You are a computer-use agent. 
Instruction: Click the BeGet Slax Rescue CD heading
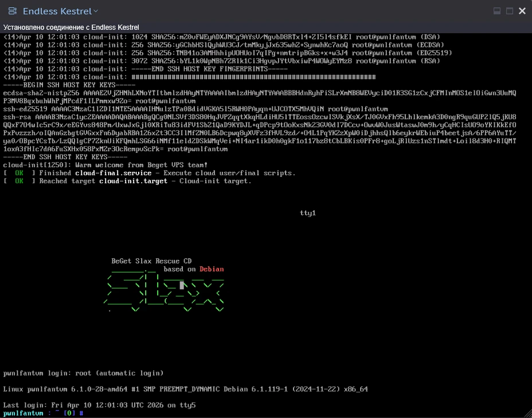[151, 261]
